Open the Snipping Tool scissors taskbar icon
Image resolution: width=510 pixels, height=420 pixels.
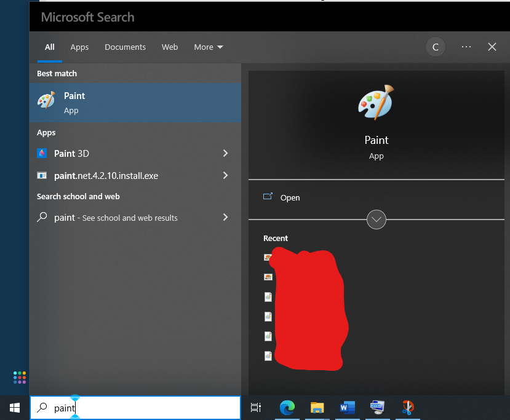coord(407,408)
